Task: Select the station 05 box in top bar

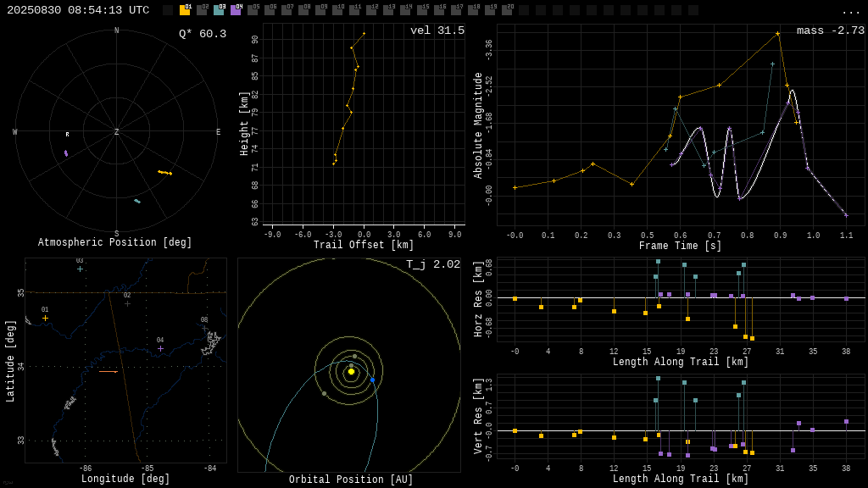Action: (x=253, y=10)
